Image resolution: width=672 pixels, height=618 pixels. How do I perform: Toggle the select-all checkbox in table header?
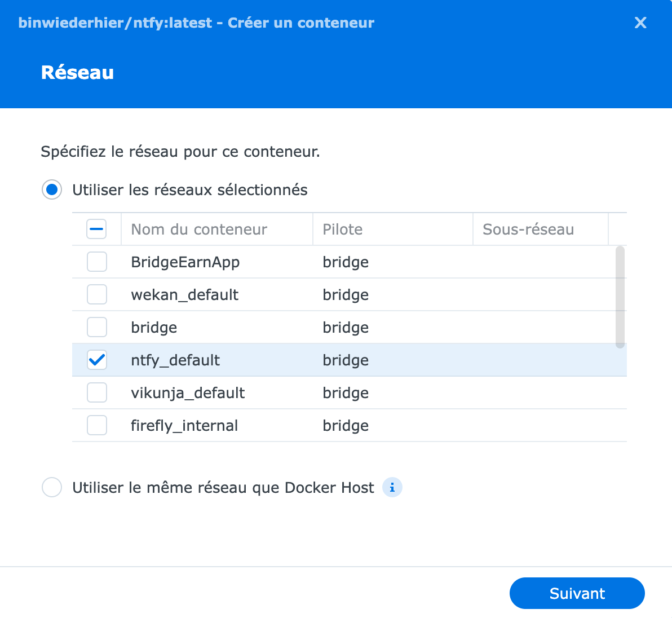point(96,229)
